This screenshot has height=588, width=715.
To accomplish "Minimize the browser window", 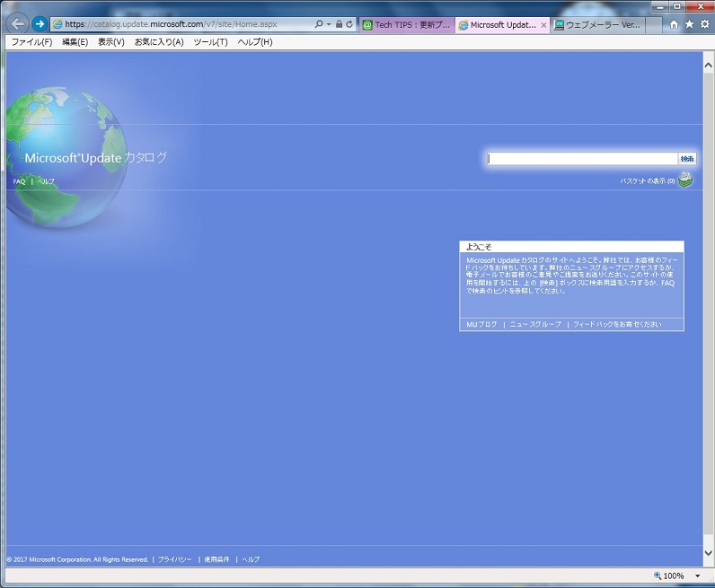I will pyautogui.click(x=659, y=6).
